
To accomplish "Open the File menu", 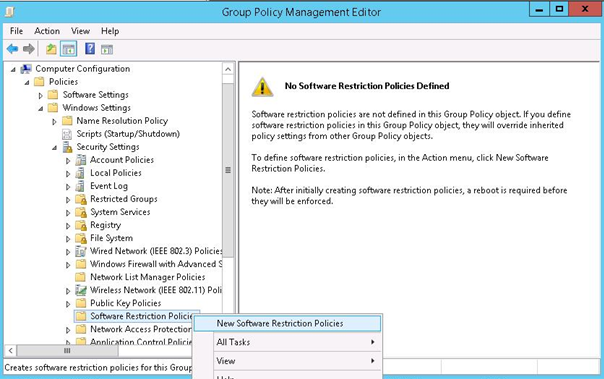I will (17, 31).
